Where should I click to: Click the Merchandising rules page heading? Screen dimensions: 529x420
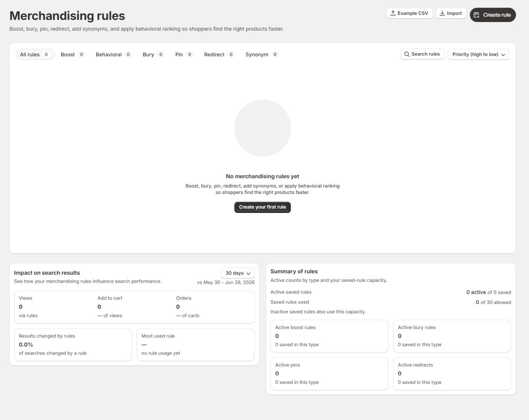[x=67, y=16]
